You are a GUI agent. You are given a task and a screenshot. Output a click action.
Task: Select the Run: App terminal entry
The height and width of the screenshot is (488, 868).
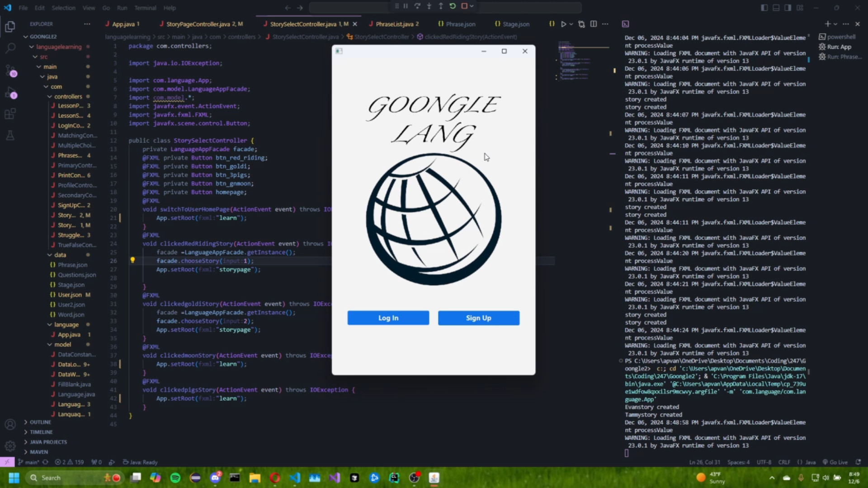click(839, 47)
